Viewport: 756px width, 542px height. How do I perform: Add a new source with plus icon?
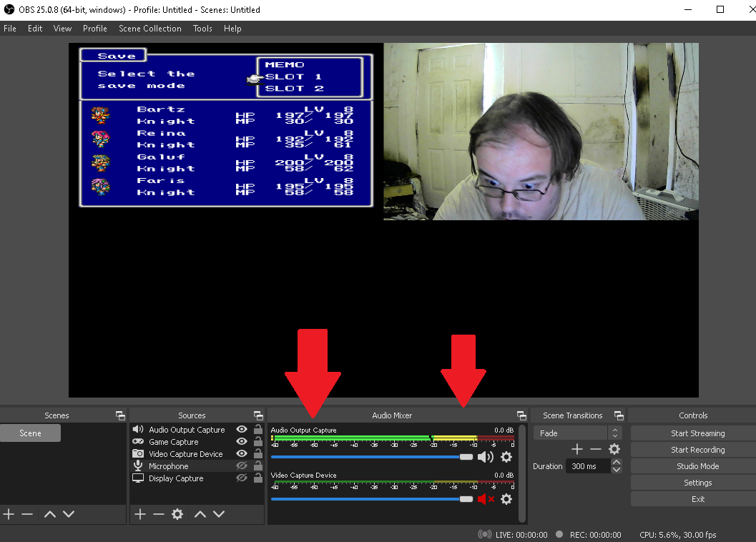tap(139, 514)
